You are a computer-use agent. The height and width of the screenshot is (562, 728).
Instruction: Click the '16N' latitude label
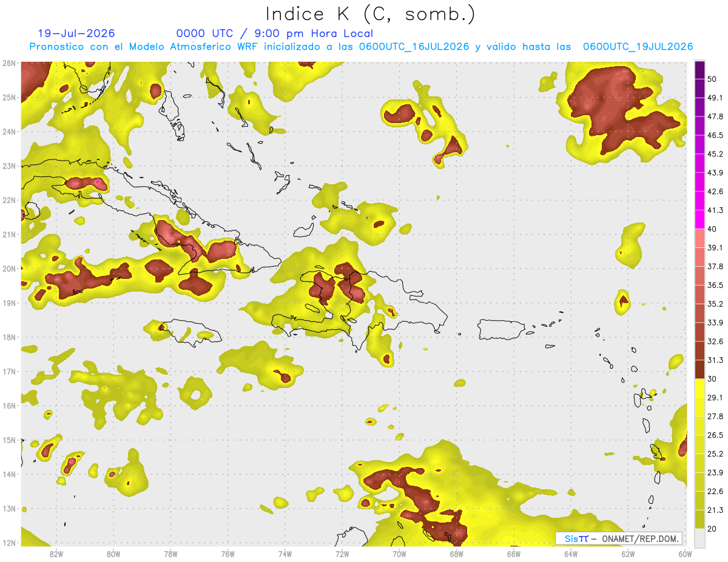pyautogui.click(x=8, y=406)
